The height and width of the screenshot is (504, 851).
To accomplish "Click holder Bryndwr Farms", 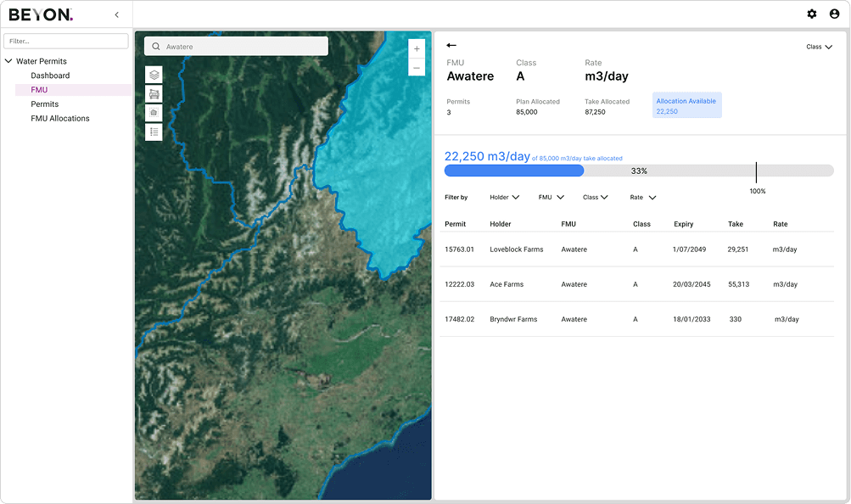I will (x=513, y=320).
